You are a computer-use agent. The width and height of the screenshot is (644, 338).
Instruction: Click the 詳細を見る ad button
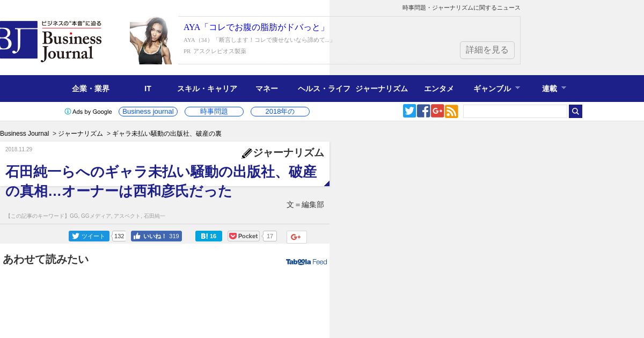click(487, 50)
